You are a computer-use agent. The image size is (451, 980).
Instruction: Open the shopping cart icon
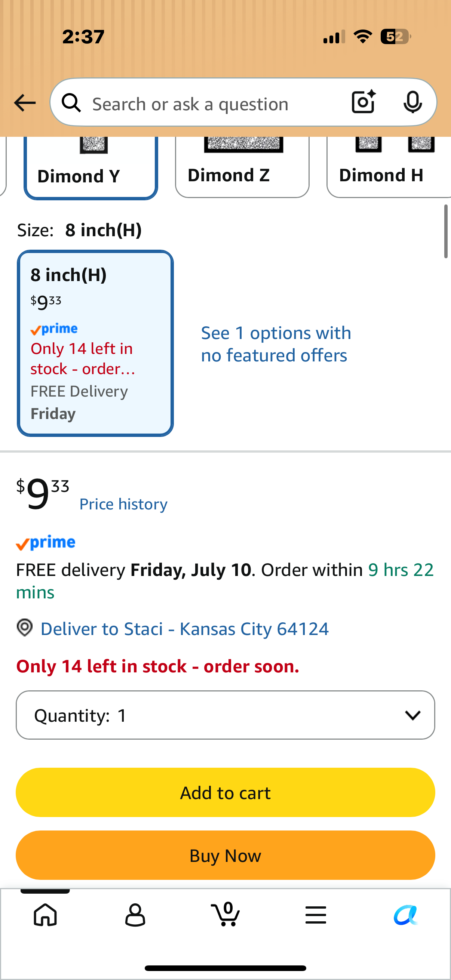[x=225, y=914]
